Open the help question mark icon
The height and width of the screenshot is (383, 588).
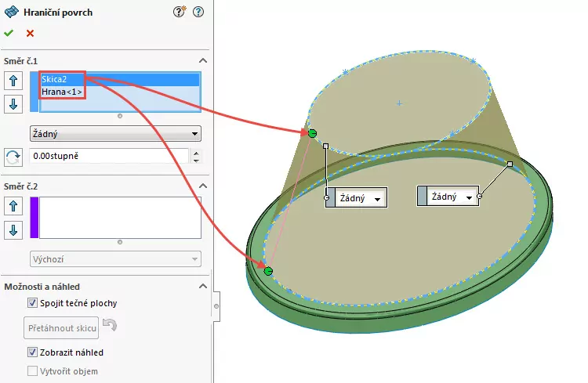(198, 12)
